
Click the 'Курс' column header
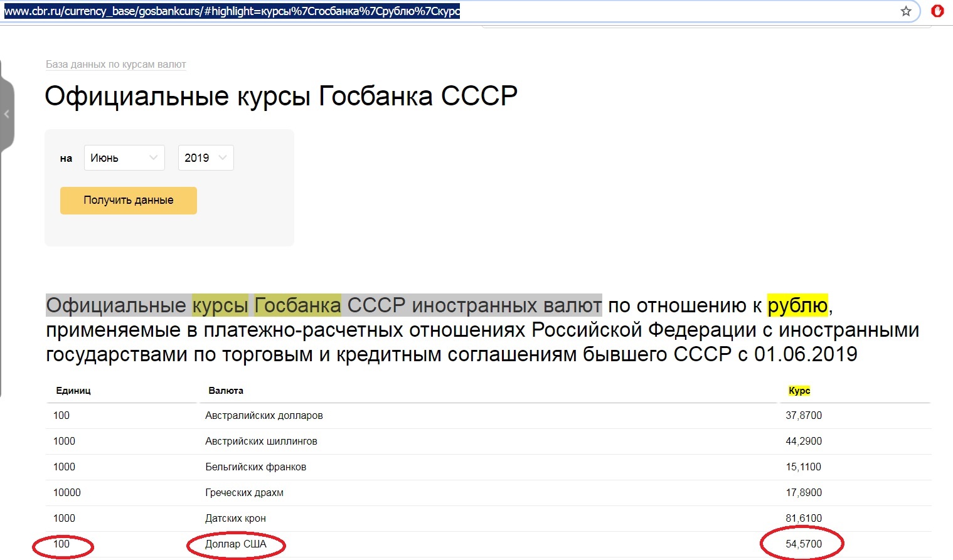click(799, 390)
